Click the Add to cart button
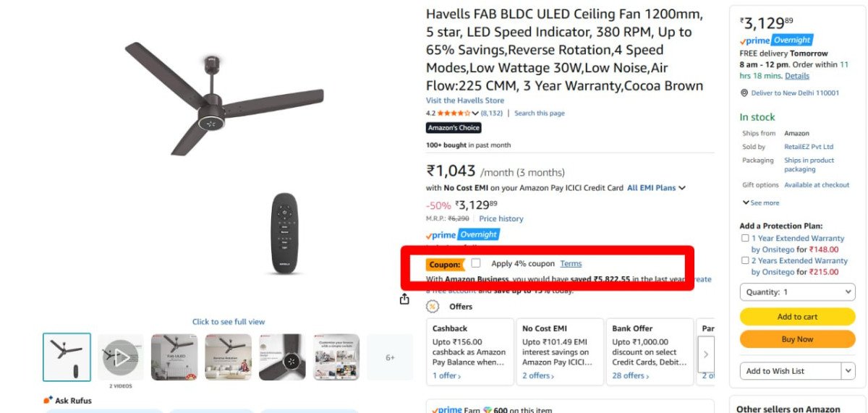 (x=797, y=317)
